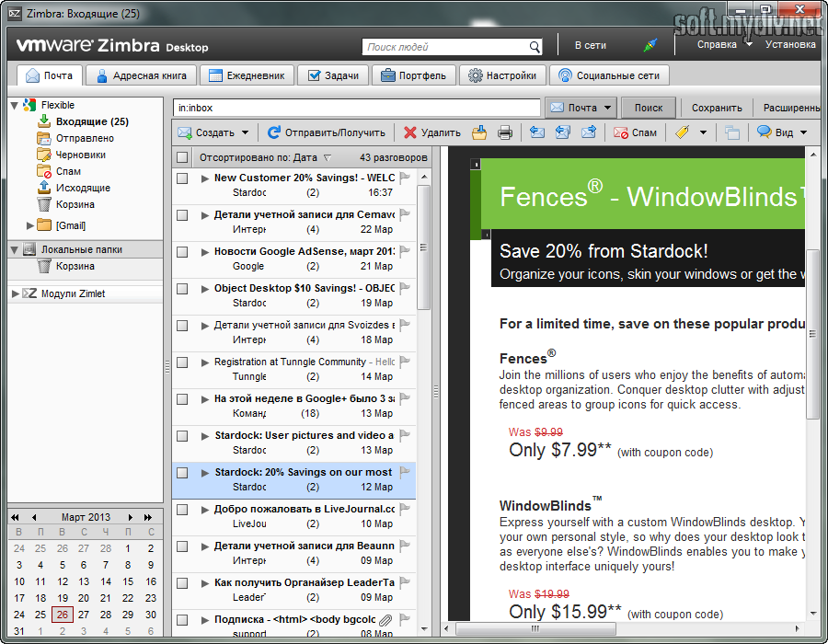Flag the Registration at Tunngle Community message
This screenshot has height=644, width=828.
(405, 362)
